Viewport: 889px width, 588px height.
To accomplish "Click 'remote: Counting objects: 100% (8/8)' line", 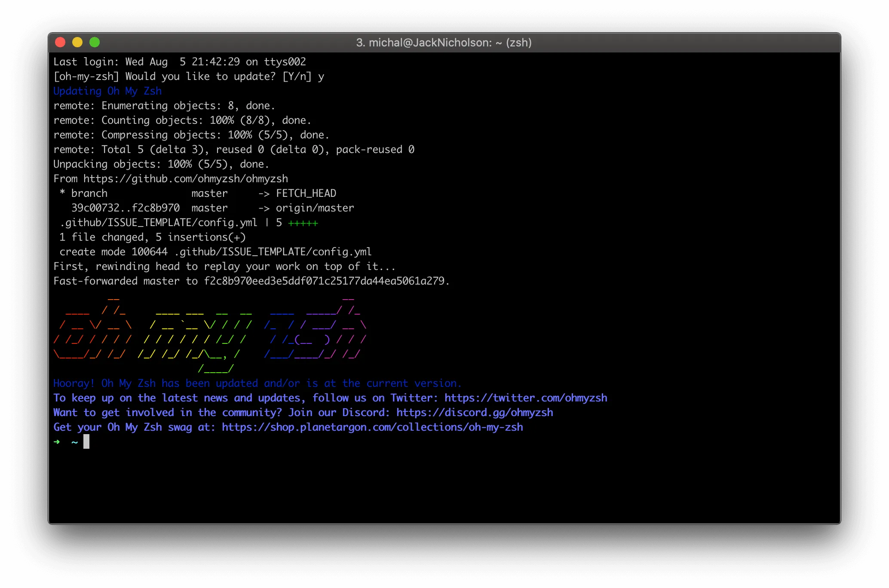I will tap(182, 120).
